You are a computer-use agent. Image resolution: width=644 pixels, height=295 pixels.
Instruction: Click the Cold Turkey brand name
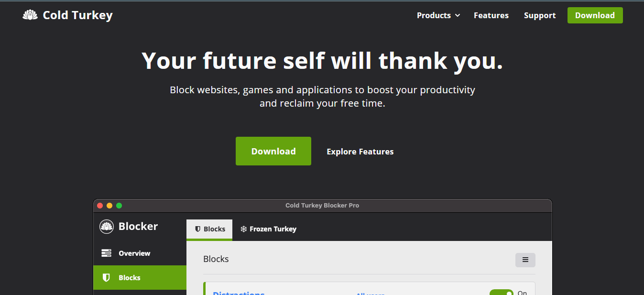(77, 15)
